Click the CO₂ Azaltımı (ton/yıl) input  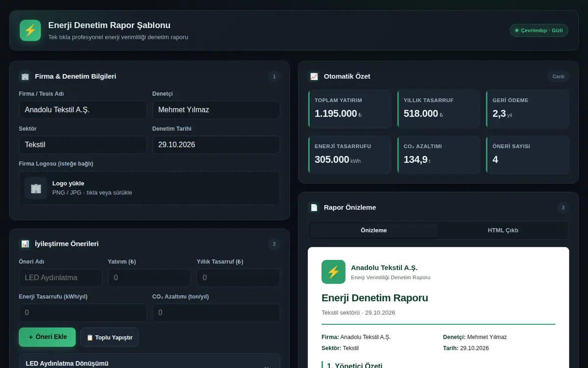(216, 313)
